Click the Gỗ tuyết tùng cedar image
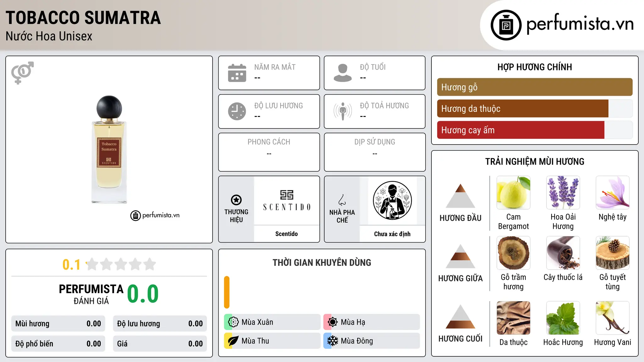This screenshot has width=644, height=362. tap(613, 253)
